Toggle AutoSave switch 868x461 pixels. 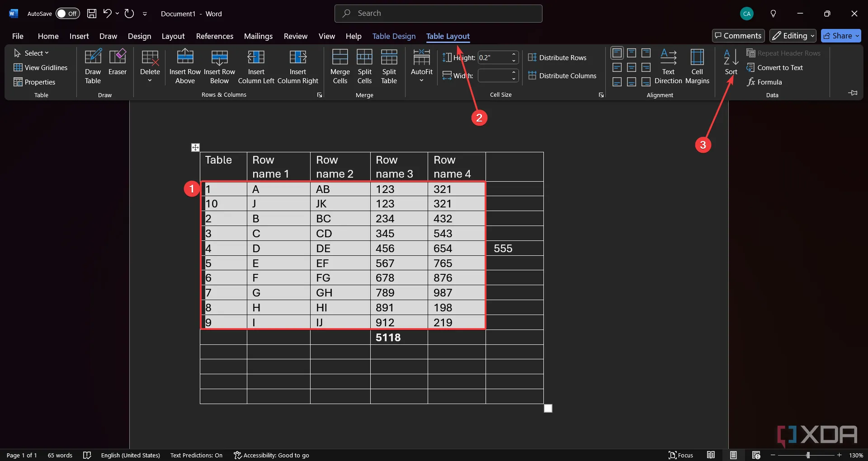(68, 14)
